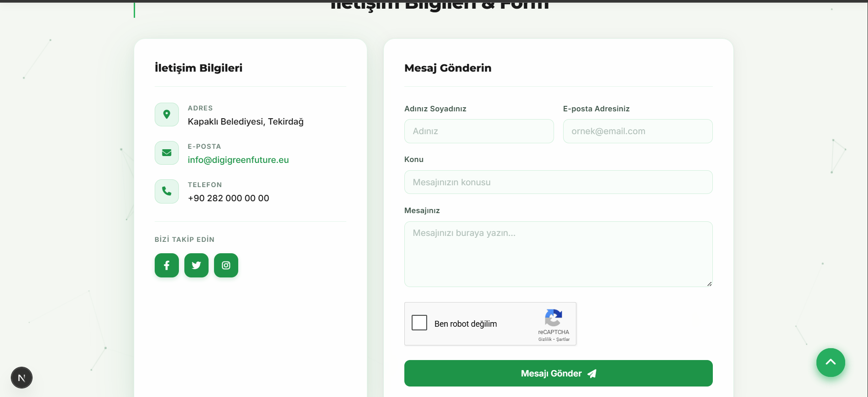Click the Mesajınız field label
The image size is (868, 397).
[x=422, y=210]
